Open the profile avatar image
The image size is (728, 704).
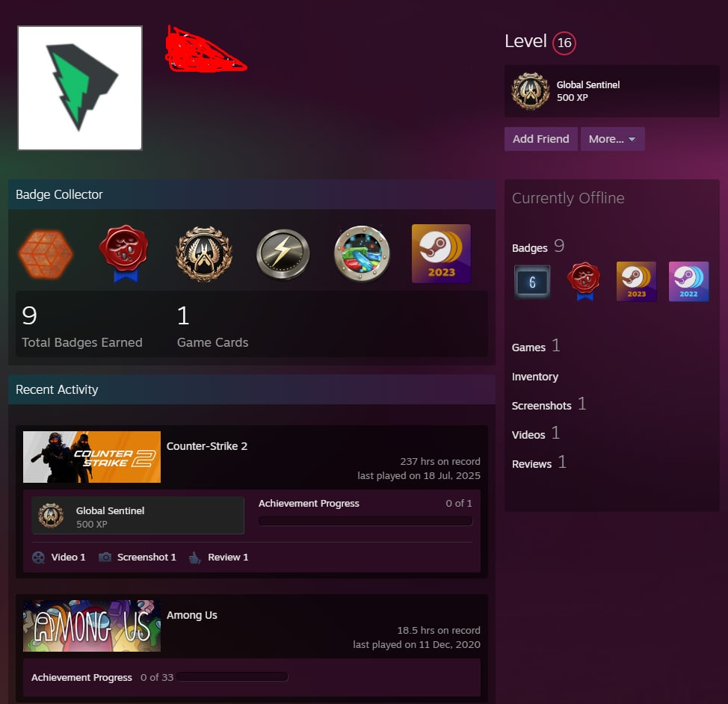pos(80,88)
